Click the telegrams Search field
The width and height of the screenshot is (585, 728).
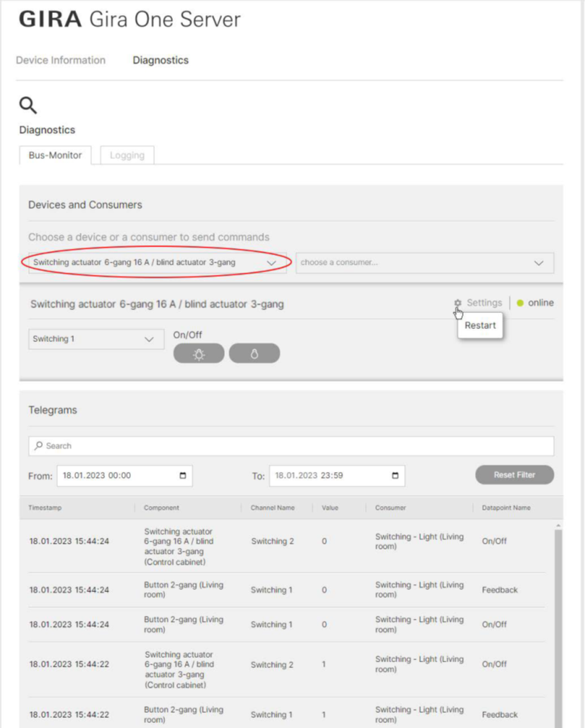(291, 446)
